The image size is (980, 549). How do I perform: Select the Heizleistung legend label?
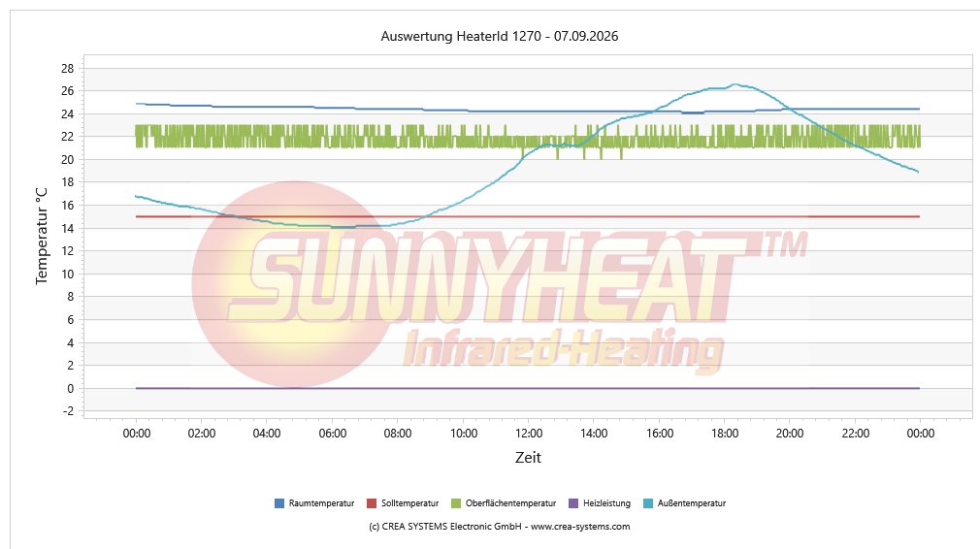pyautogui.click(x=606, y=503)
